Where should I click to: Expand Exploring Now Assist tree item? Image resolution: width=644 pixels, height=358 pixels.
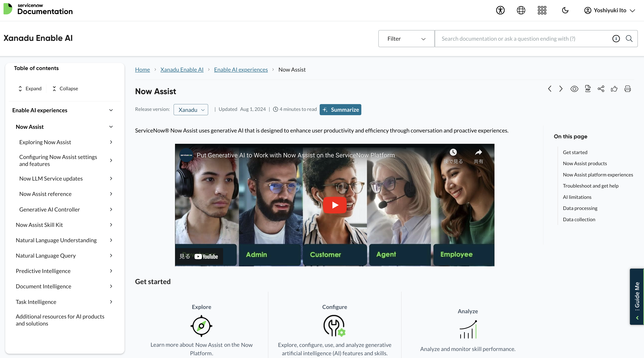pyautogui.click(x=111, y=142)
